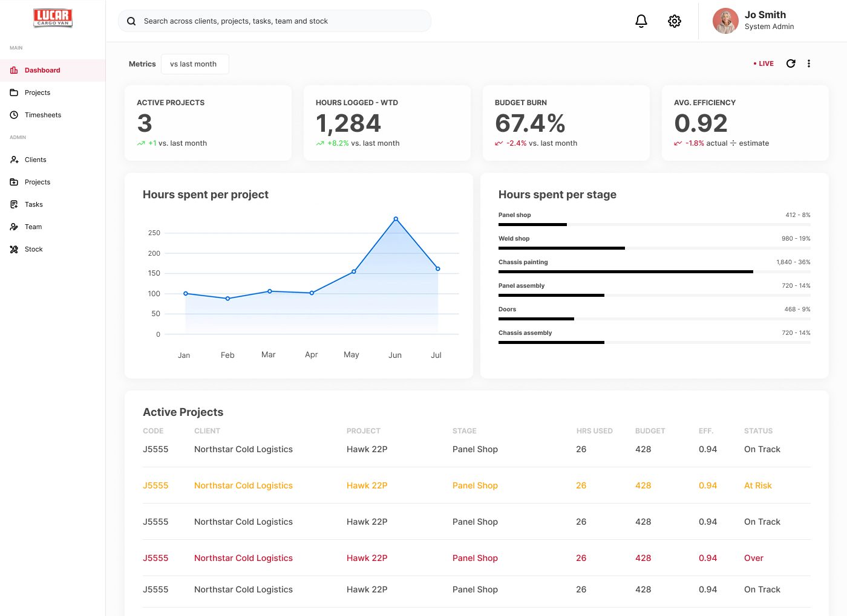Click the 'At Risk' status cell
Viewport: 847px width, 616px height.
click(758, 485)
